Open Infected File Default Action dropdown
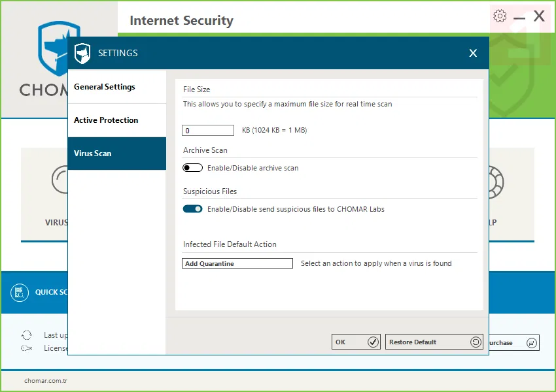This screenshot has width=556, height=392. click(237, 263)
